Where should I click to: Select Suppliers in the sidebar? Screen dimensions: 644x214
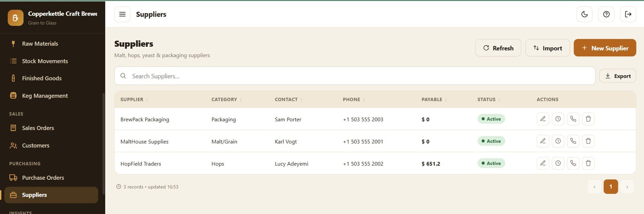[x=51, y=195]
